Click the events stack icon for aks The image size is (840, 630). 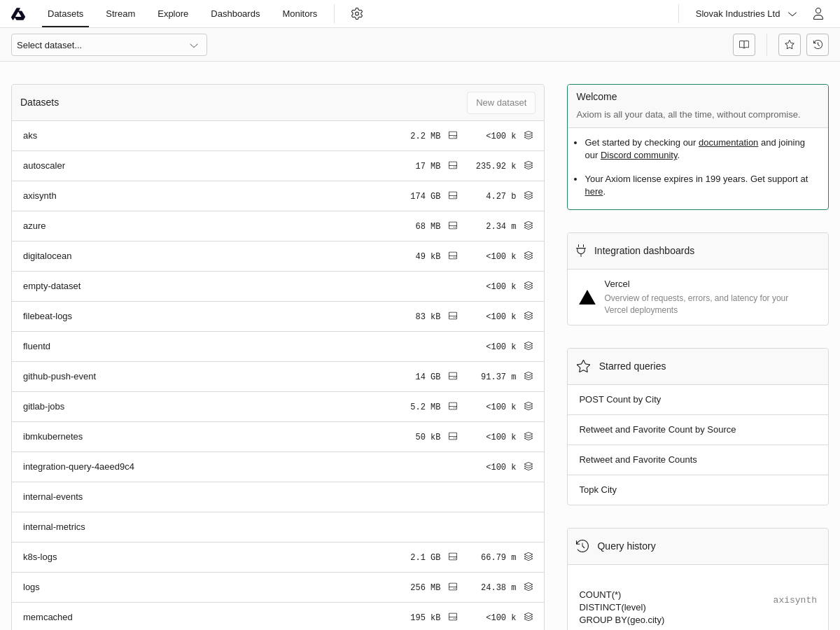click(528, 136)
